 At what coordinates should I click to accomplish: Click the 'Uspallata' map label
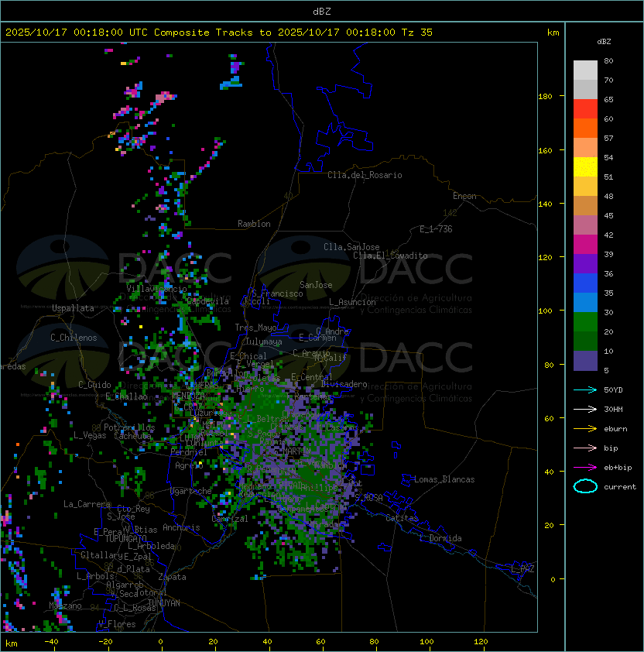click(x=73, y=308)
